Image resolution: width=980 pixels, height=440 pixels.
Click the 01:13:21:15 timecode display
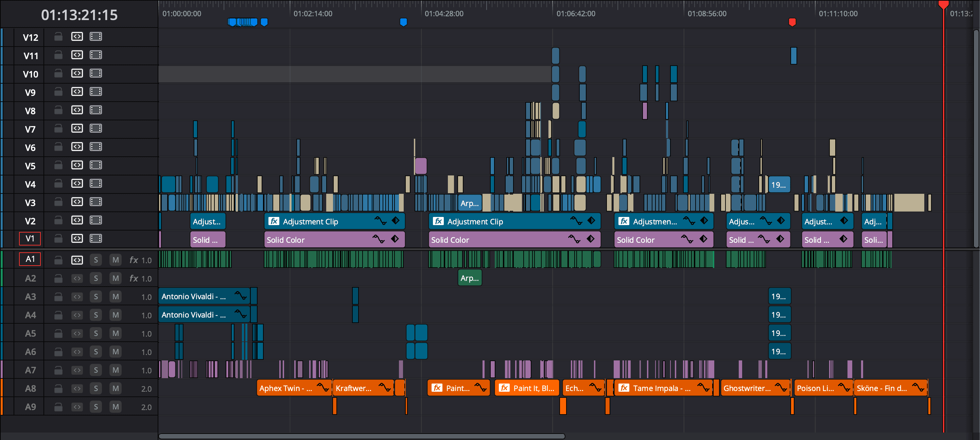(x=79, y=15)
